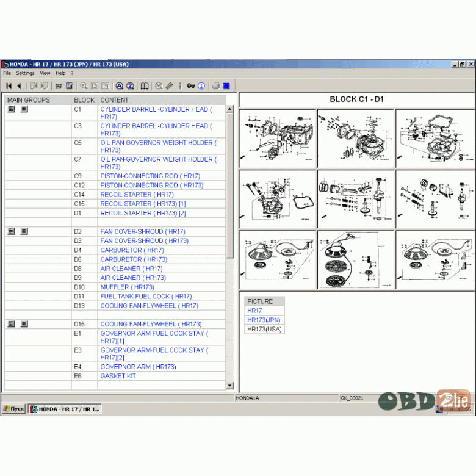This screenshot has width=476, height=476.
Task: Open the top-right oil pan thumbnail
Action: coord(435,139)
